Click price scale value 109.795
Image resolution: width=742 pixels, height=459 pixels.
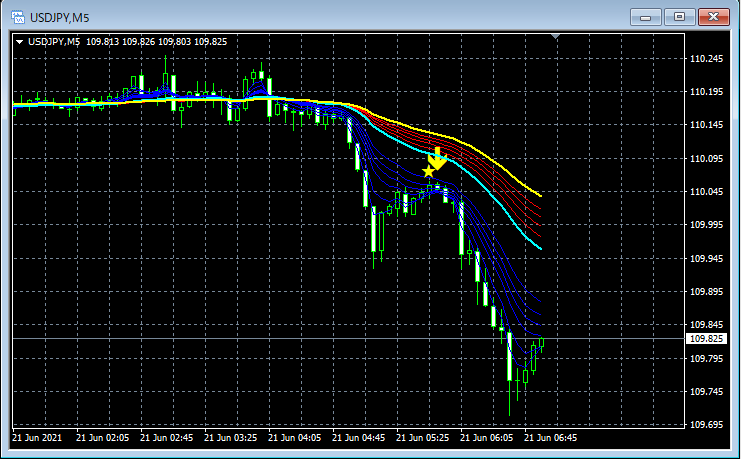pyautogui.click(x=707, y=359)
